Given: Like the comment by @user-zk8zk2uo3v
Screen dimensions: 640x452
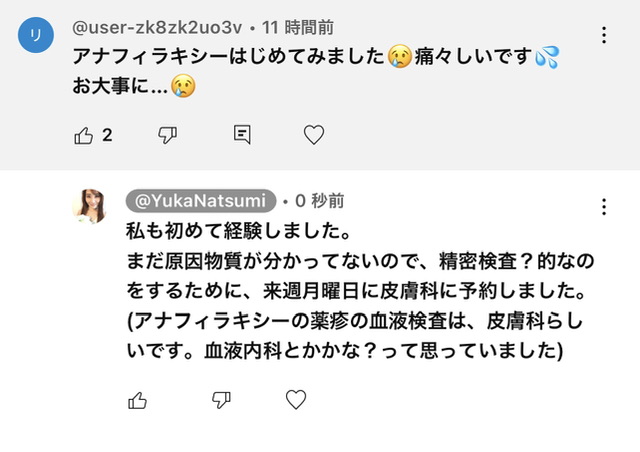Looking at the screenshot, I should tap(84, 135).
